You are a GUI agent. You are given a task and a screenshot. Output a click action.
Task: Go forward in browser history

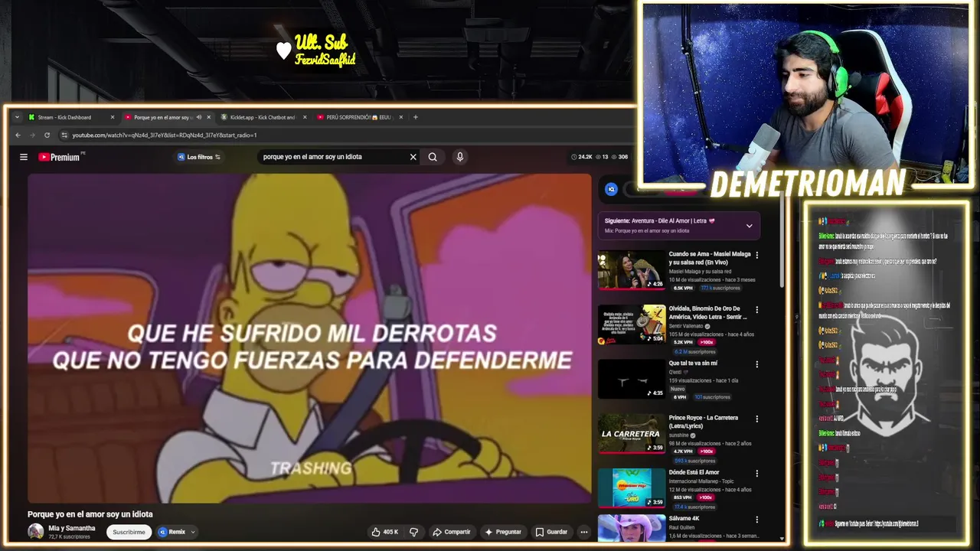point(32,135)
